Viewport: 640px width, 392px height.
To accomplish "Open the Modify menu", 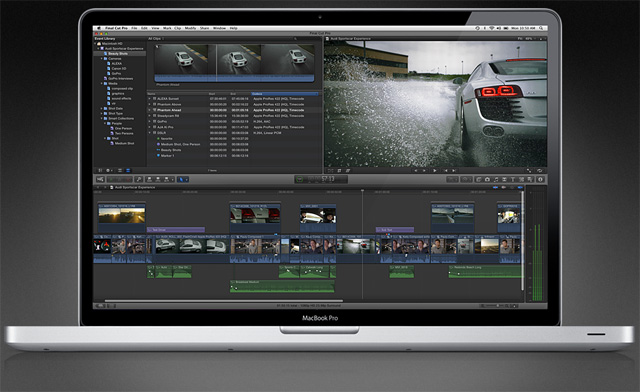I will coord(190,28).
